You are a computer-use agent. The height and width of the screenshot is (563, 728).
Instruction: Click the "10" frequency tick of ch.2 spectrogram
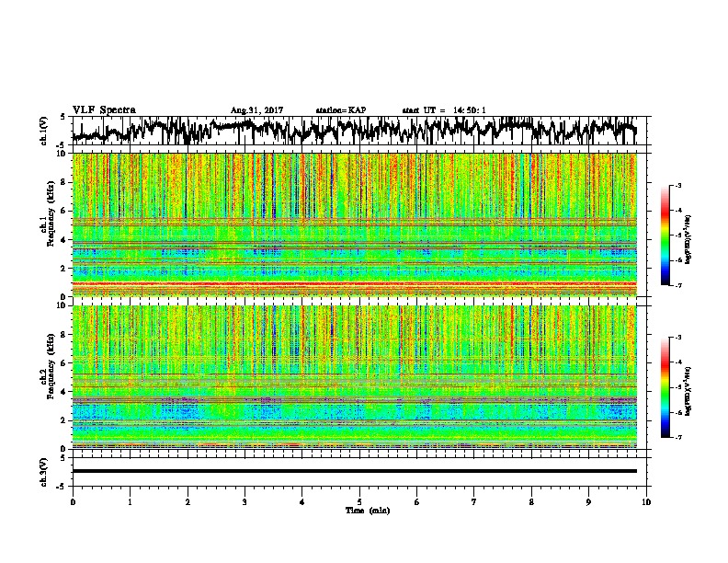63,305
